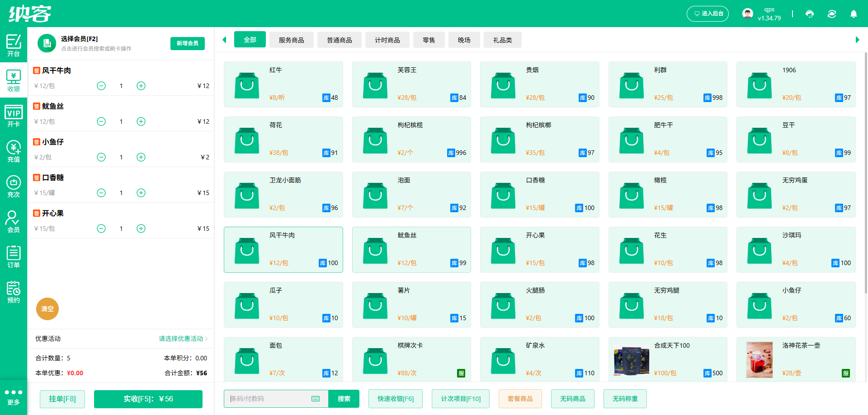Click 计次项目[F10] button

point(461,399)
